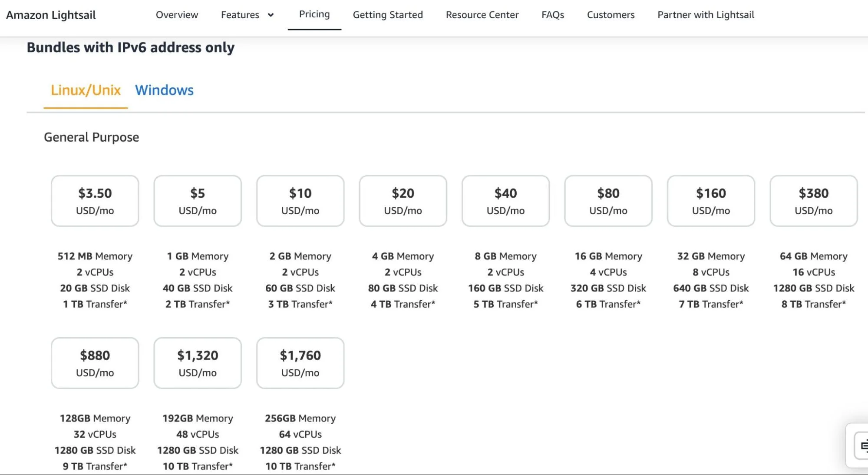
Task: Select the $20 USD/mo plan
Action: point(403,201)
